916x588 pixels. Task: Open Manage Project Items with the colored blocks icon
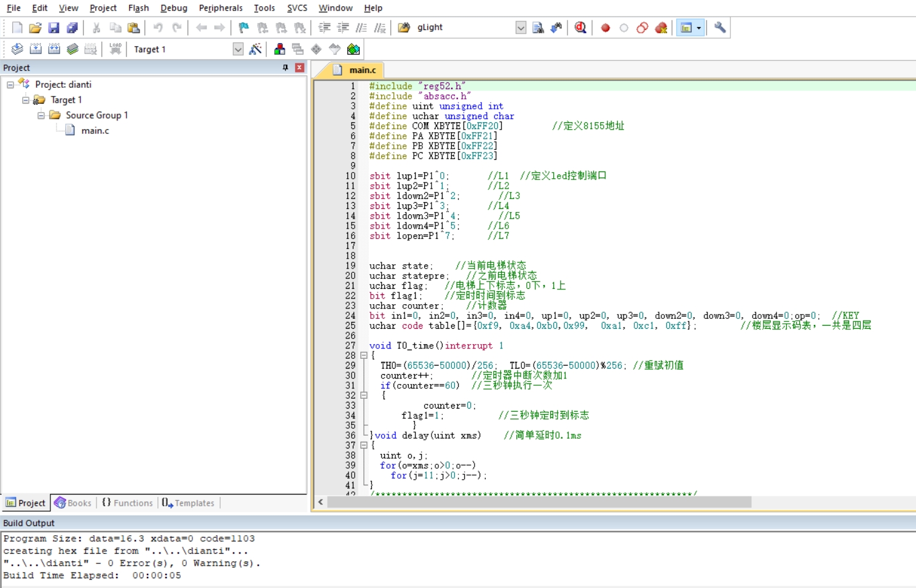point(280,49)
